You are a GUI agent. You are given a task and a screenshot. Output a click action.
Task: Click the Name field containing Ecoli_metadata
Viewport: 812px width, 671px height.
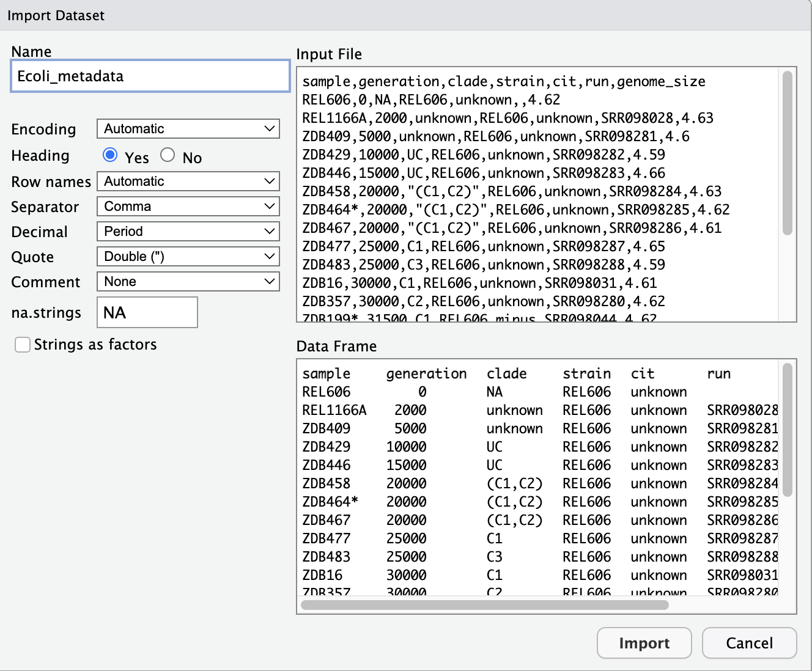[x=150, y=76]
